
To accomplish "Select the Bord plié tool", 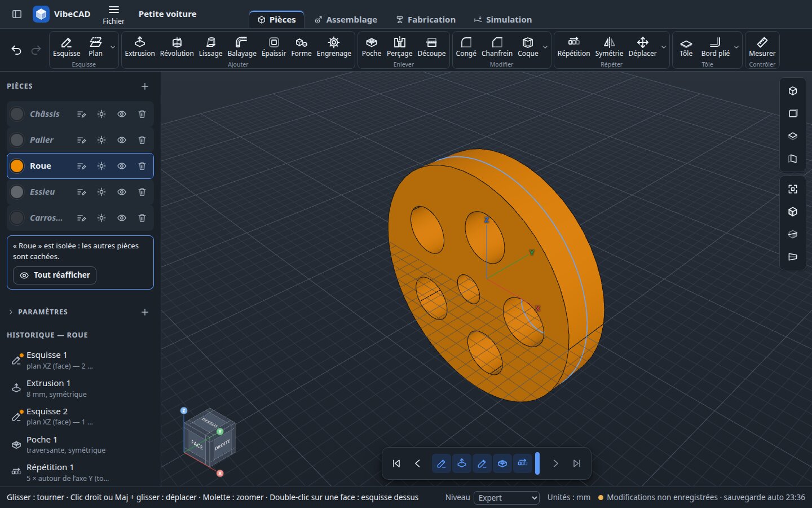I will tap(716, 47).
